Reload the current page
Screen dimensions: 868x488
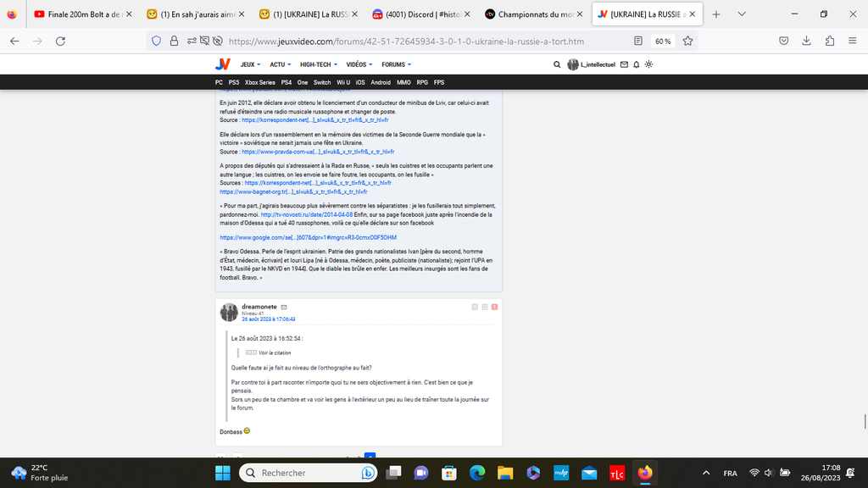click(x=60, y=41)
